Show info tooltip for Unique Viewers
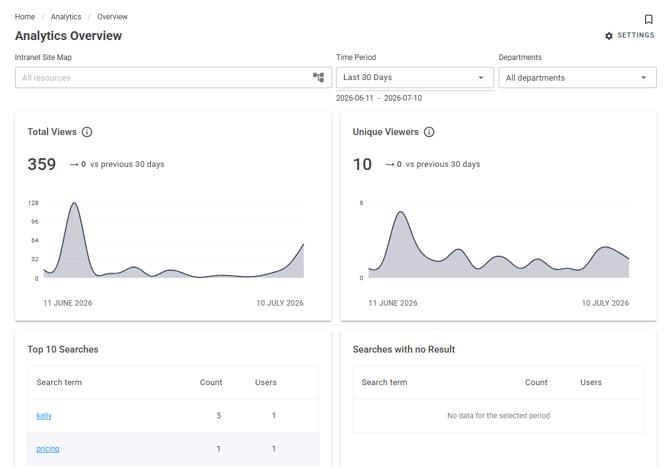The width and height of the screenshot is (670, 467). click(x=429, y=132)
